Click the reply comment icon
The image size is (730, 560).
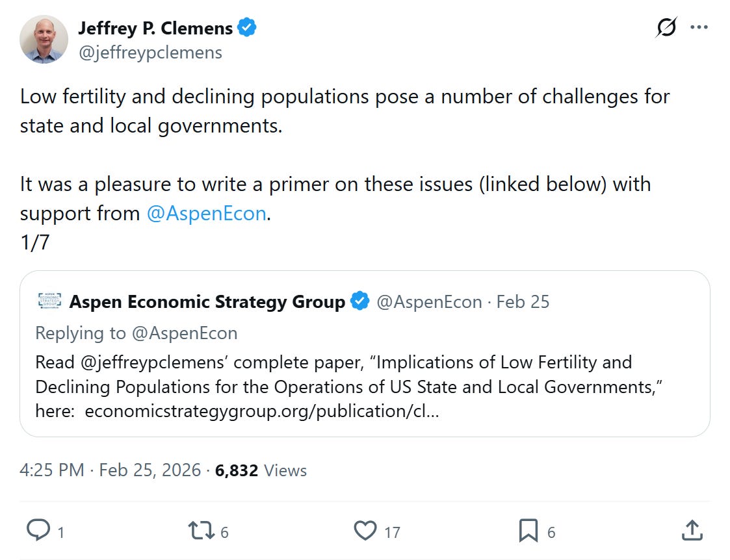[x=38, y=531]
